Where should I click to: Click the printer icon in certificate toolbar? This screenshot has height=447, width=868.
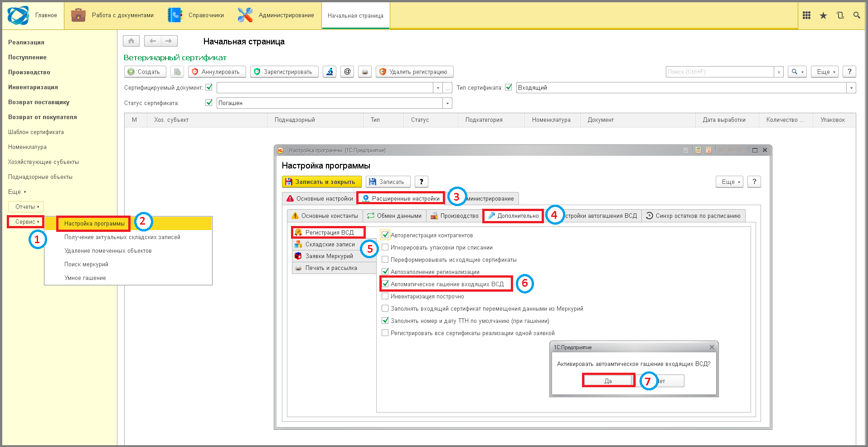pyautogui.click(x=365, y=72)
